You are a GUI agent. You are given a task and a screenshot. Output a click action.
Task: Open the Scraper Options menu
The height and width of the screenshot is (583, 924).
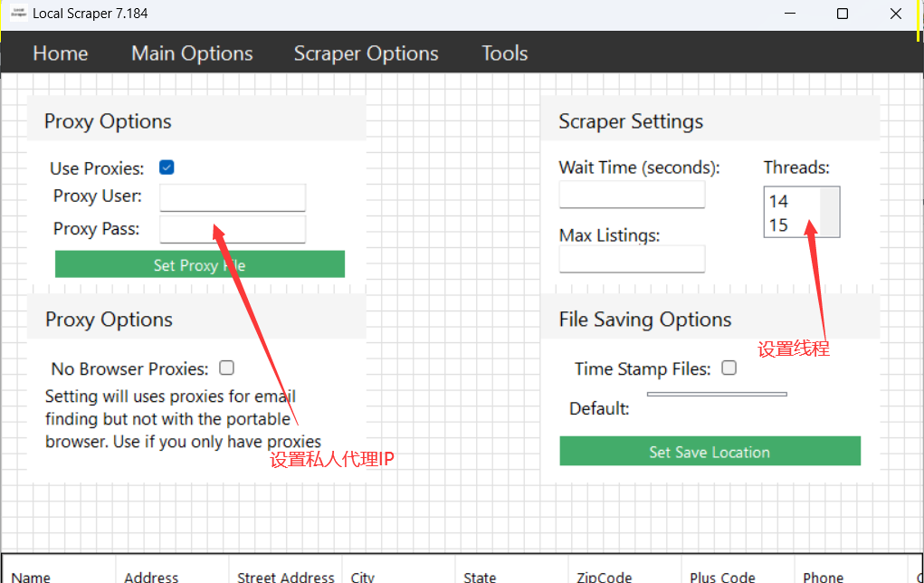pyautogui.click(x=366, y=53)
